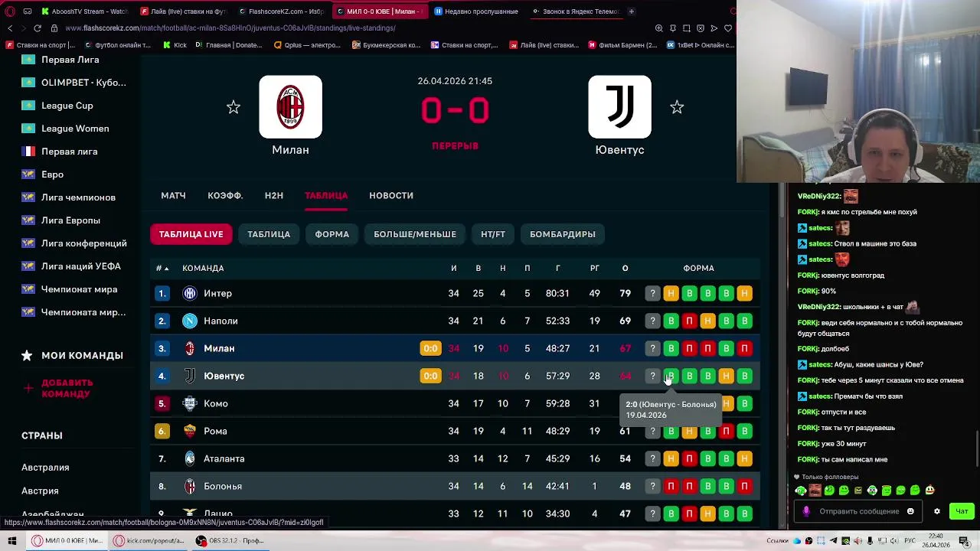Select the ТАБЛИЦА sub-filter pill
Image resolution: width=980 pixels, height=551 pixels.
coord(269,234)
